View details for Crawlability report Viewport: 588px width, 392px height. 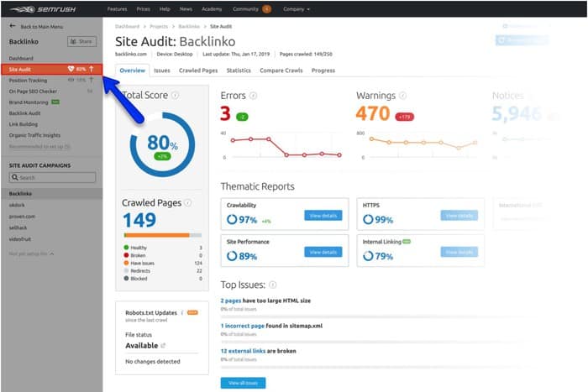tap(323, 216)
